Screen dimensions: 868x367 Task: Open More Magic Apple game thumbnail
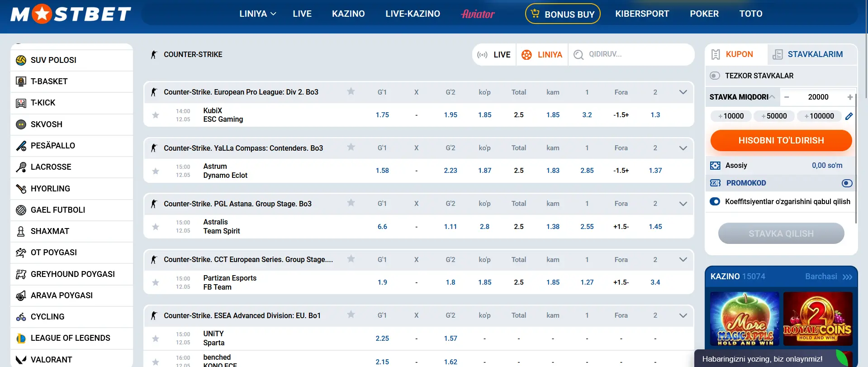(745, 319)
